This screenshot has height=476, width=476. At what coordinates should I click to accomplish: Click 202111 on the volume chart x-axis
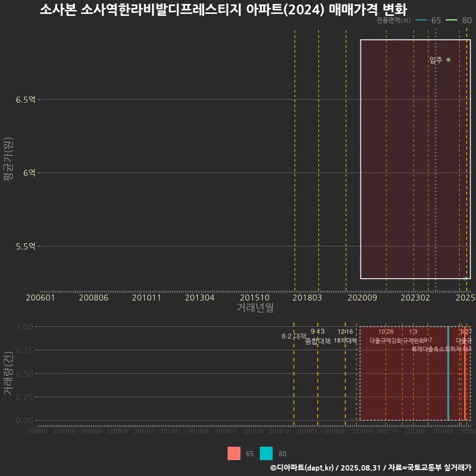tap(388, 431)
